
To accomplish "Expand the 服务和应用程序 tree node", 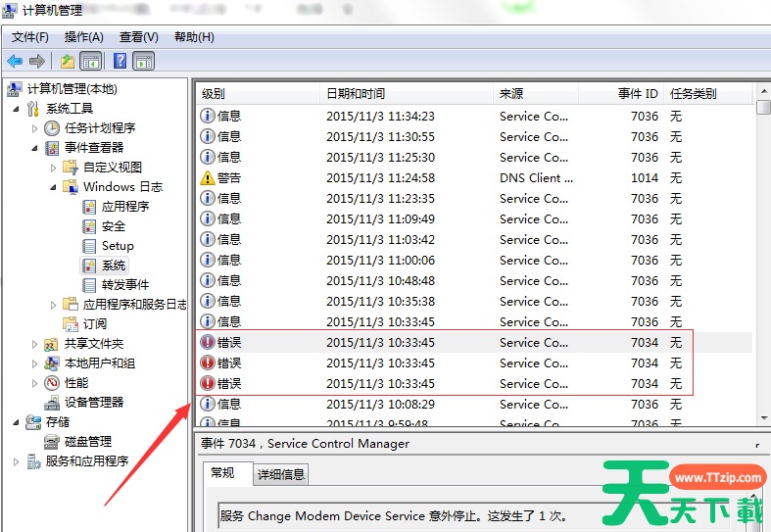I will (x=16, y=461).
